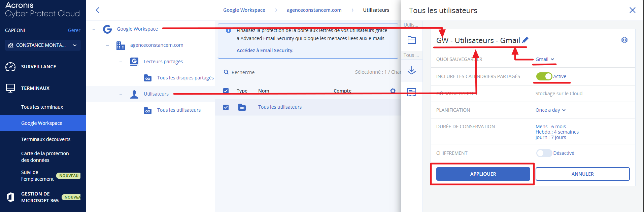The height and width of the screenshot is (212, 644).
Task: Click the Utilisateurs breadcrumb item
Action: point(376,10)
